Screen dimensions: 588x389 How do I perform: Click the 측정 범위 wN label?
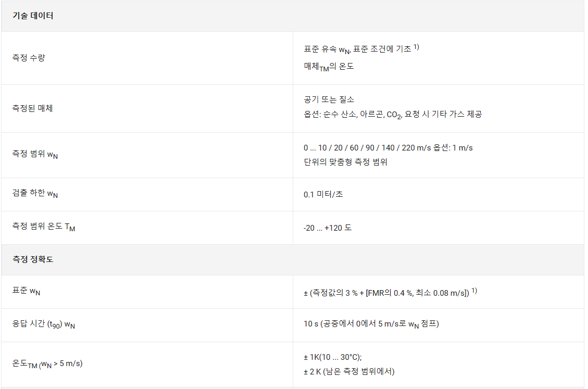[35, 154]
